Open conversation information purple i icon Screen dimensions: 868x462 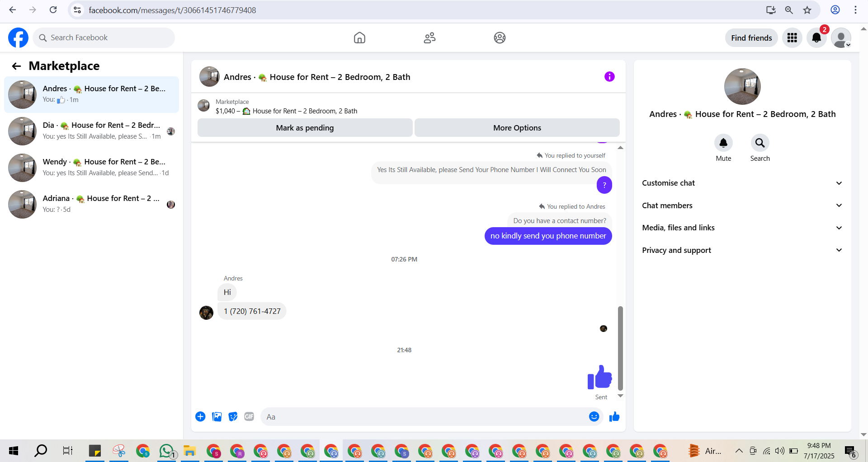[609, 77]
